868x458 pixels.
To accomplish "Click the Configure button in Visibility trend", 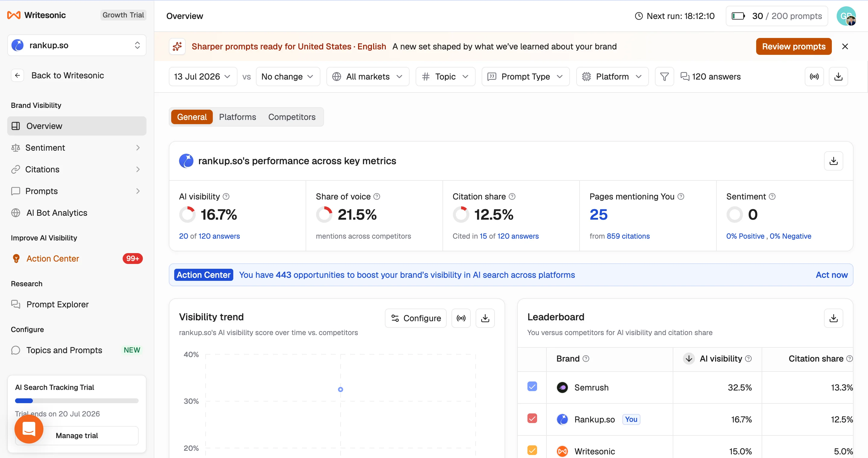I will (416, 318).
